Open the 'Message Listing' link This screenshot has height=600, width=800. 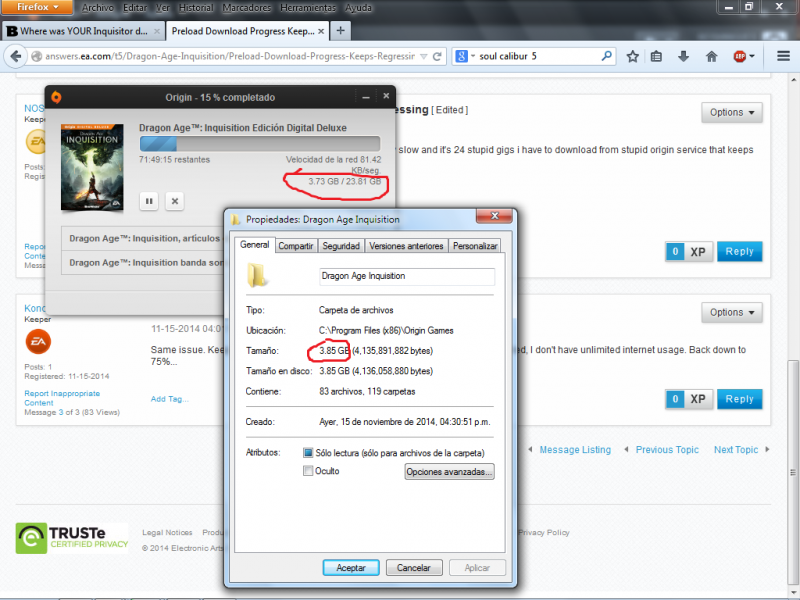575,449
